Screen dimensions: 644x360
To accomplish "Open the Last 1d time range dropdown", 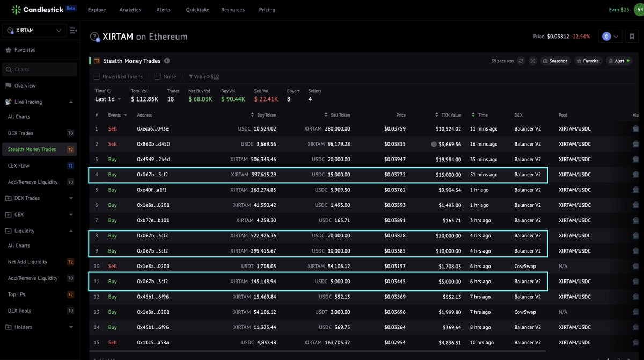I will click(x=108, y=99).
